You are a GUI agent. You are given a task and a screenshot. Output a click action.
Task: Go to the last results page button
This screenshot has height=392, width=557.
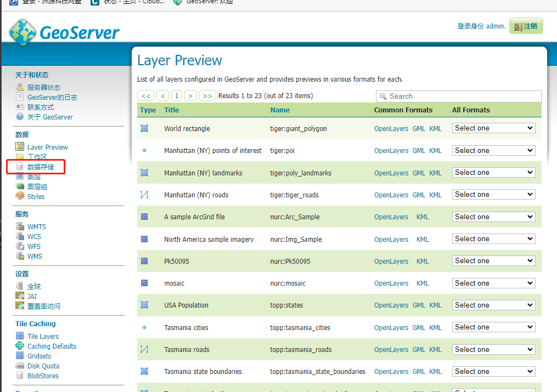click(207, 96)
